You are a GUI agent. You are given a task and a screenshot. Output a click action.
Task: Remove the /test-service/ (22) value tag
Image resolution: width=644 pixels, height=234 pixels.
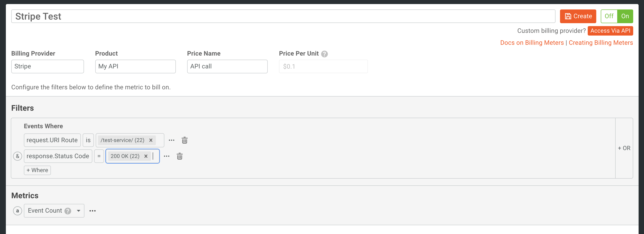[151, 140]
